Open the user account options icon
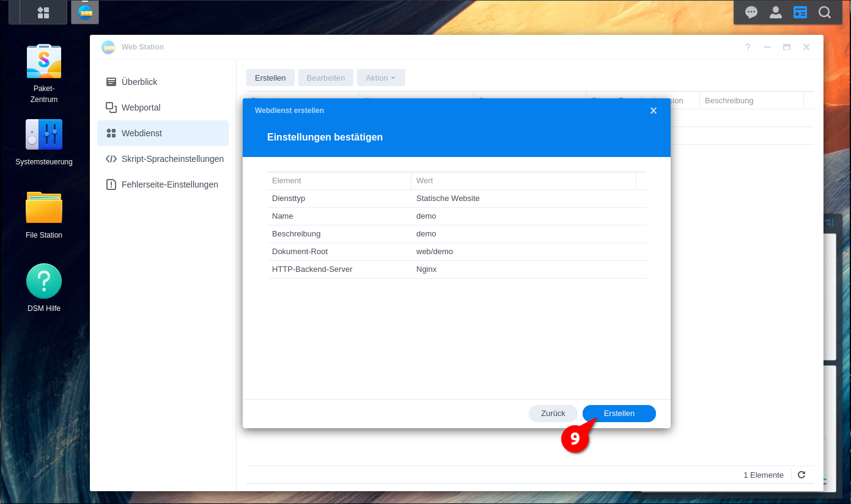The width and height of the screenshot is (851, 504). (775, 12)
